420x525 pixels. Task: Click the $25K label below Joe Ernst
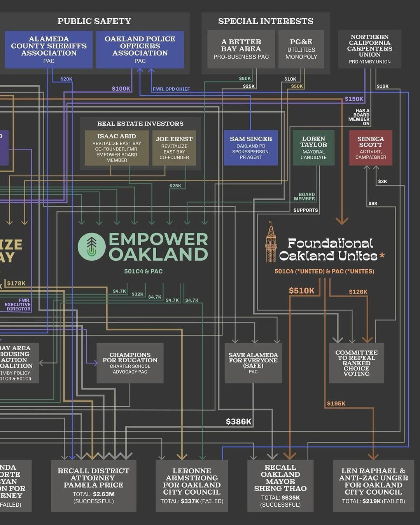coord(175,186)
